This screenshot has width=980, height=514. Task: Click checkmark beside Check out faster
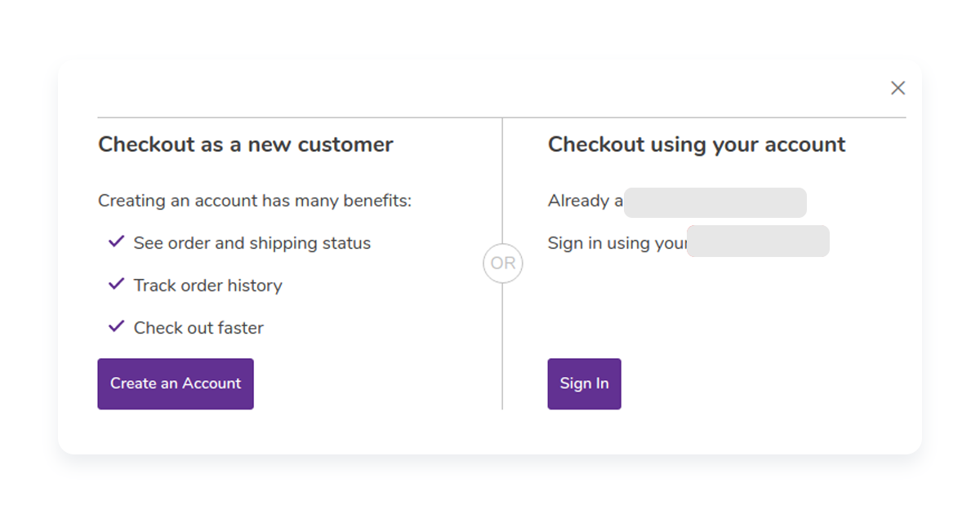point(116,327)
